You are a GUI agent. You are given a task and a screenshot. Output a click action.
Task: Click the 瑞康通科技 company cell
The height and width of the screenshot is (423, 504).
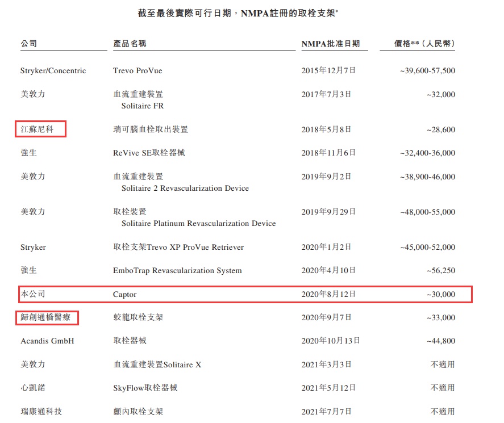[41, 412]
